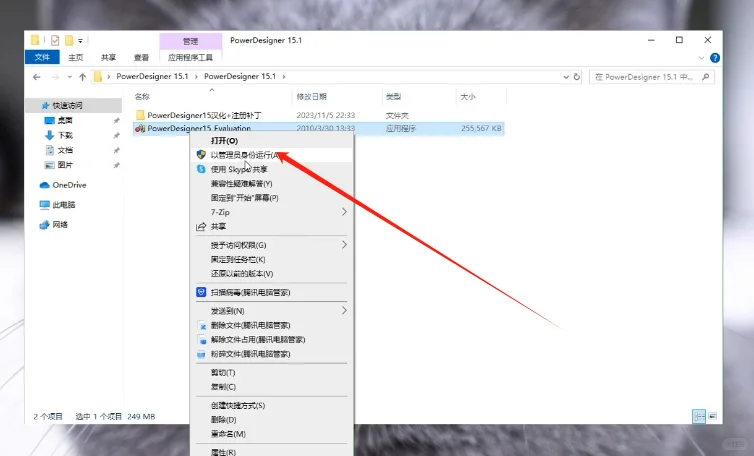This screenshot has height=456, width=754.
Task: Open the recent locations dropdown arrow
Action: 70,76
